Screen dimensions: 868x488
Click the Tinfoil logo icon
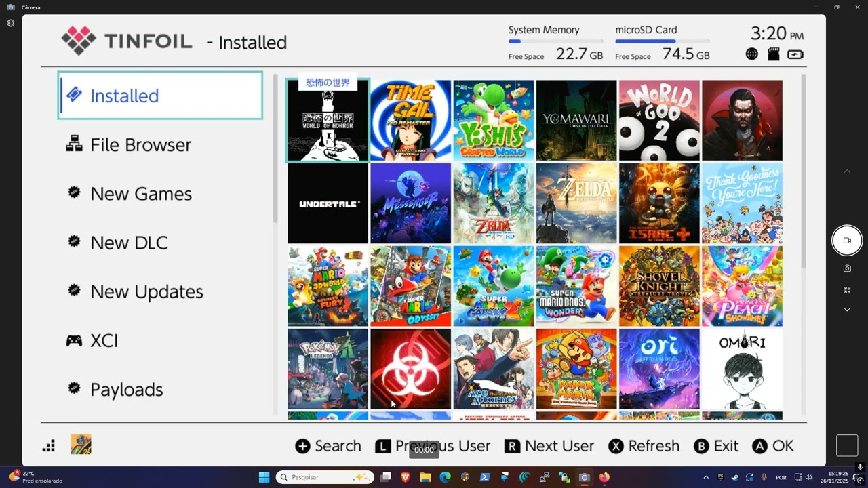pyautogui.click(x=79, y=41)
